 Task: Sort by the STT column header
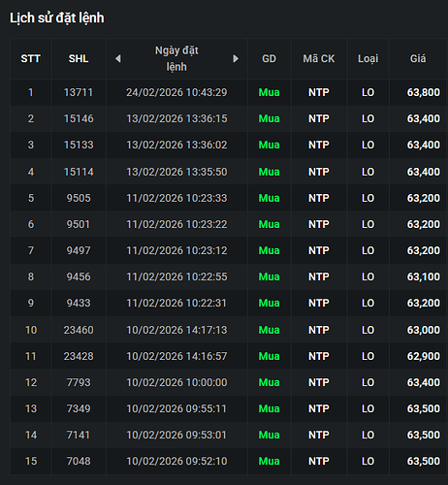[x=31, y=58]
